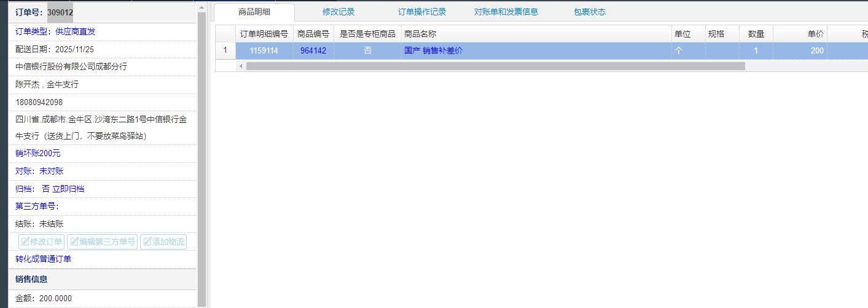Click the 编辑第三方单号 button
Screen dimensions: 868x308
coord(102,242)
